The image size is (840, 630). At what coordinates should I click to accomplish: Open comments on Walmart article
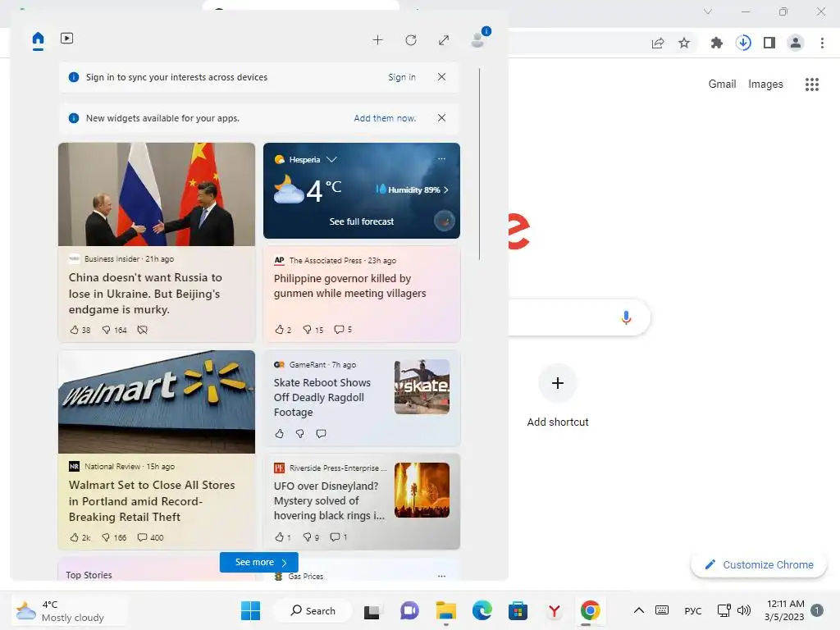(x=151, y=537)
